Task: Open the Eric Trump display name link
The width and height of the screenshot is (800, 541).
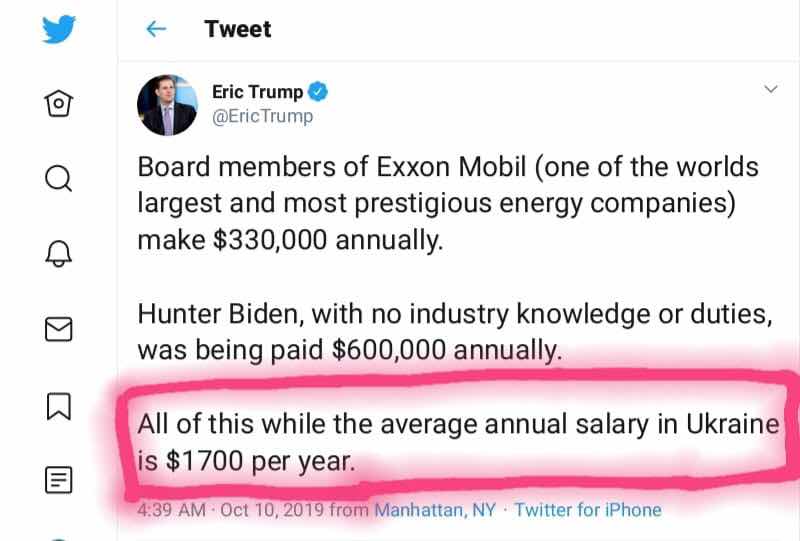Action: [257, 92]
